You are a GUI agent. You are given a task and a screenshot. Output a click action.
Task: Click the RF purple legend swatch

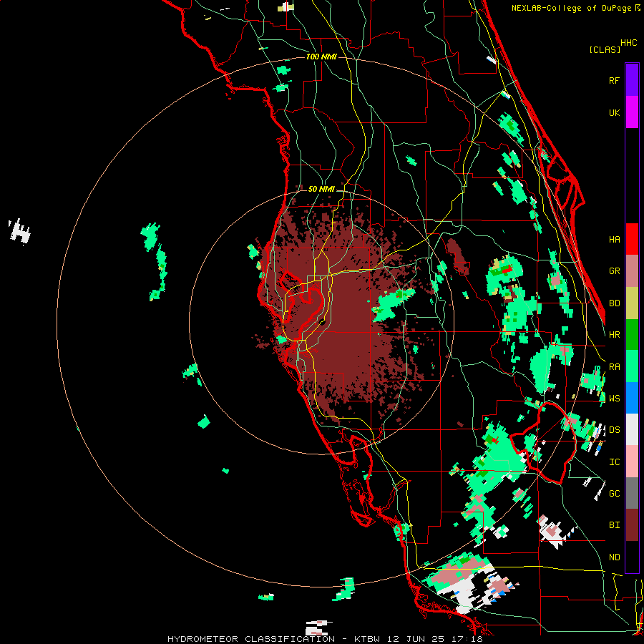pyautogui.click(x=632, y=80)
